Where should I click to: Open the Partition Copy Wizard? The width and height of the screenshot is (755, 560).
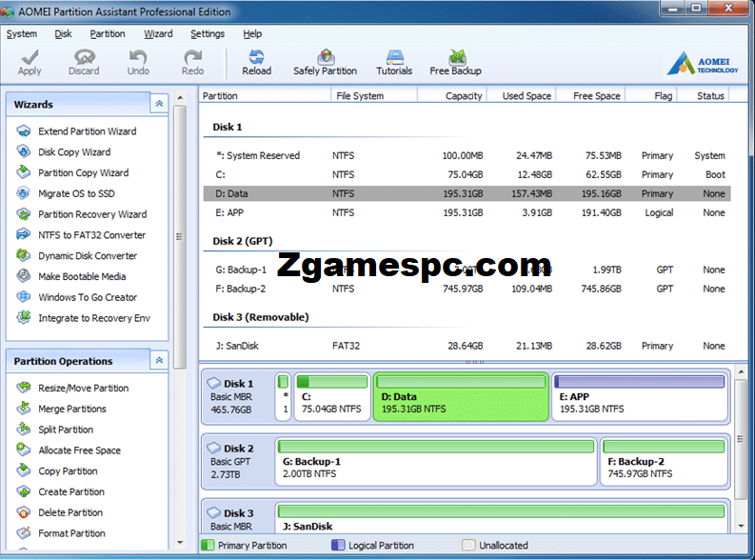[x=83, y=173]
